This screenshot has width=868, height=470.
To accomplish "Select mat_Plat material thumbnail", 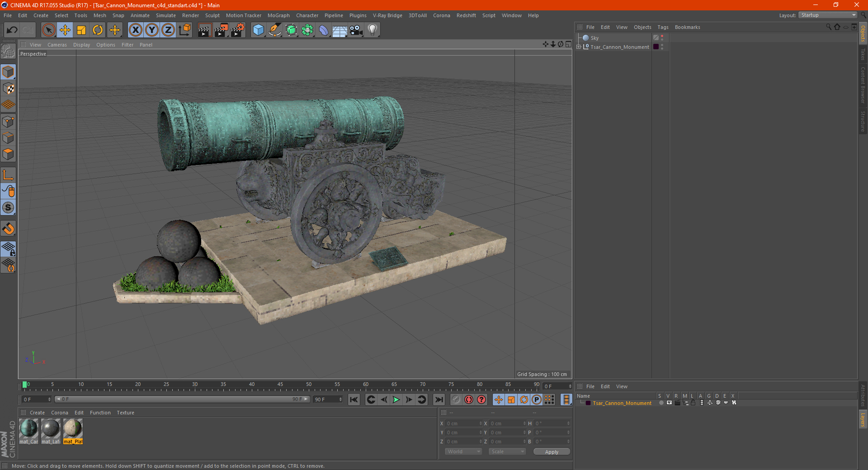I will [x=73, y=429].
